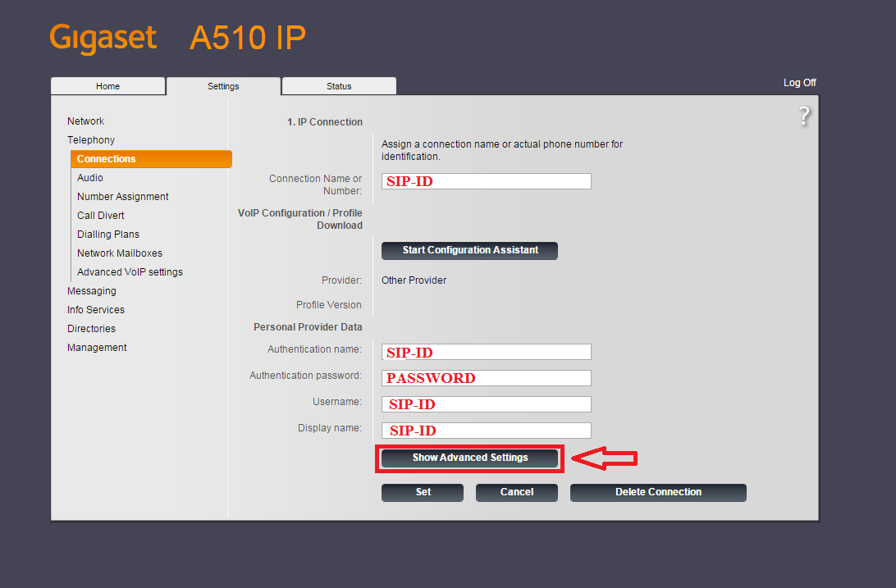Click the Connection Name or Number field
Screen dimensions: 896x588
(487, 181)
